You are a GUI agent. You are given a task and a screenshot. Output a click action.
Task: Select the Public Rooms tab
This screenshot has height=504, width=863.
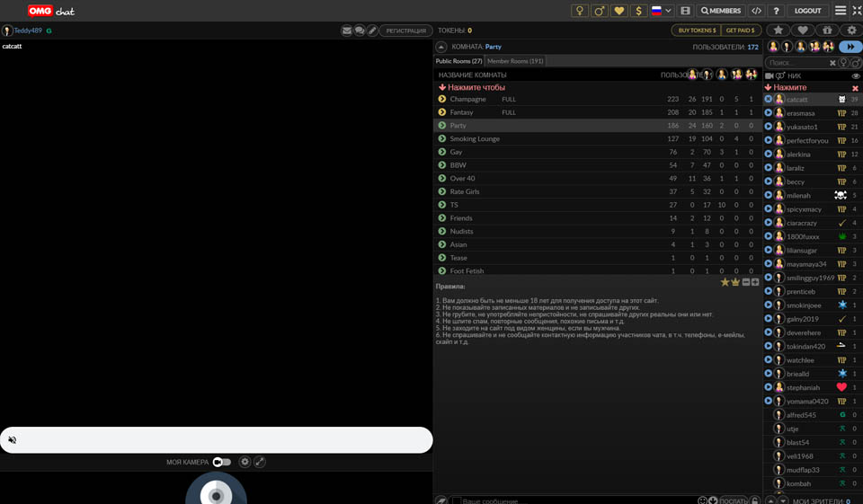(x=458, y=61)
